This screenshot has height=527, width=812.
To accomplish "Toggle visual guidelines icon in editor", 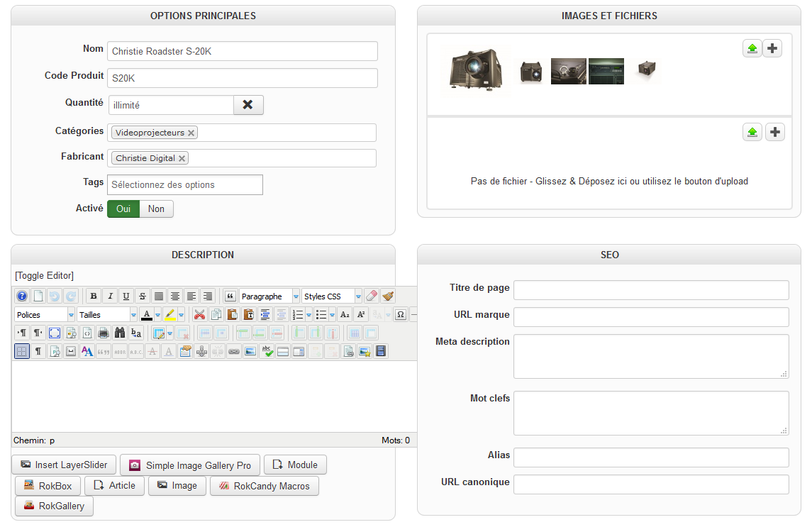I will 22,351.
